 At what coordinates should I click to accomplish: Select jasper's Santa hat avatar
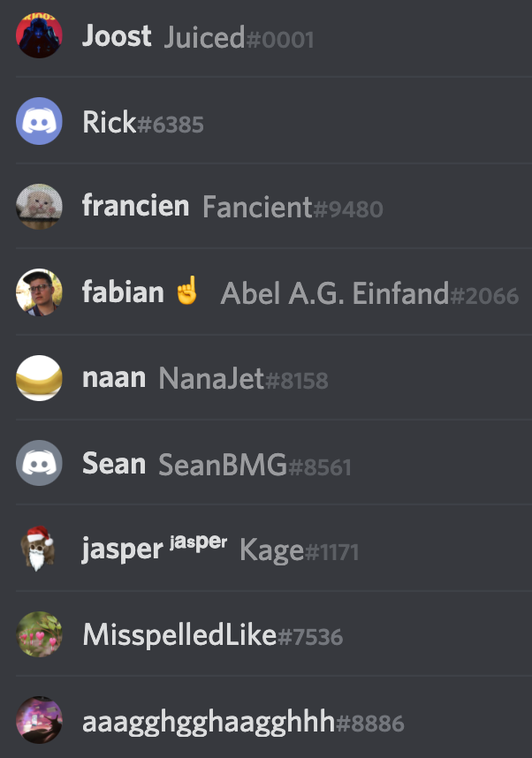[38, 549]
